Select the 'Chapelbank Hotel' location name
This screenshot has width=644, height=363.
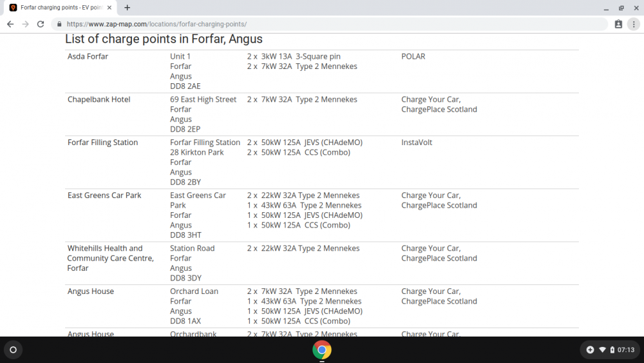tap(99, 99)
